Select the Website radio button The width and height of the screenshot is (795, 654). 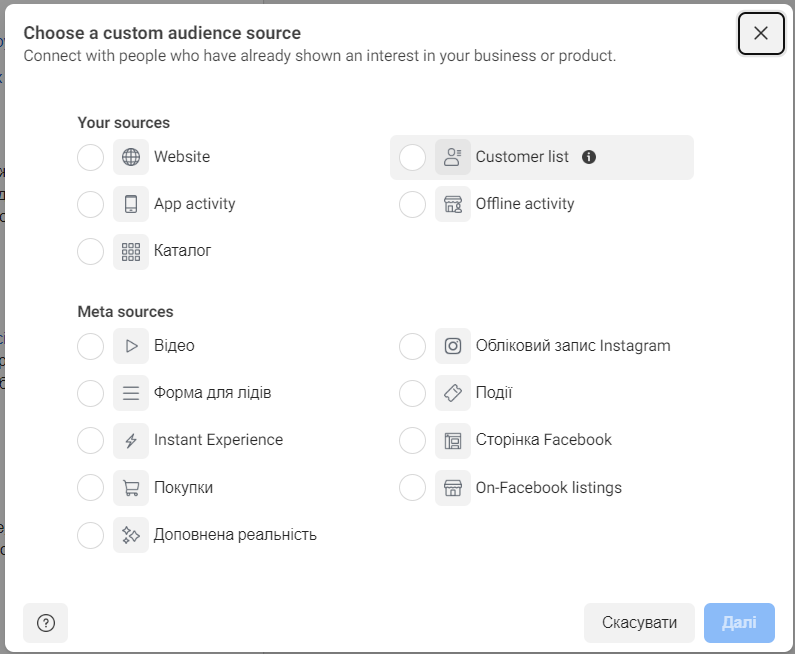point(91,157)
